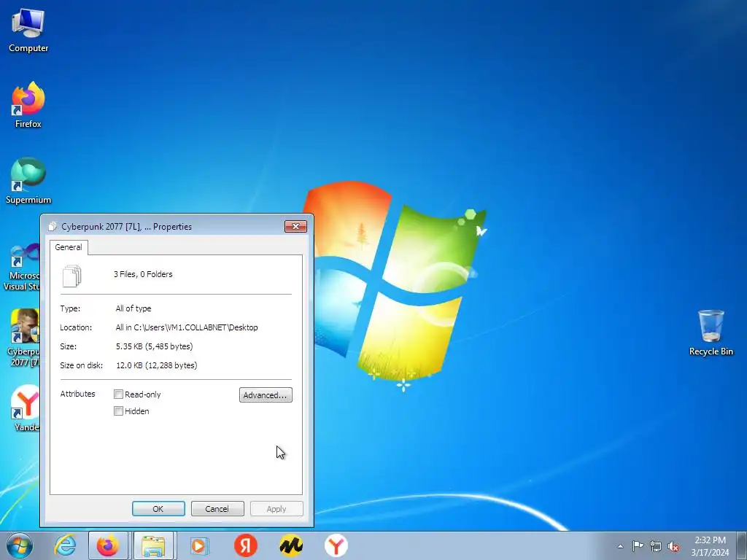Click the muted volume tray icon
747x560 pixels.
click(x=673, y=545)
